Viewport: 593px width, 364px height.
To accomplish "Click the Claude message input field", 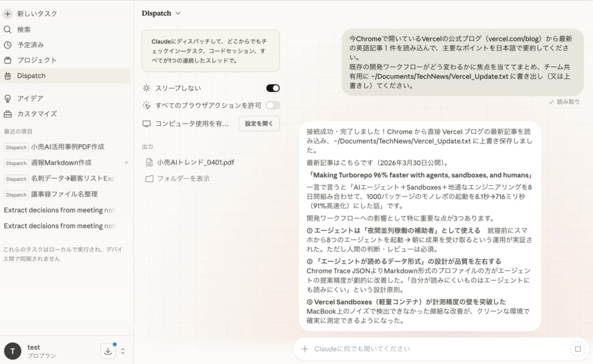I will click(405, 348).
